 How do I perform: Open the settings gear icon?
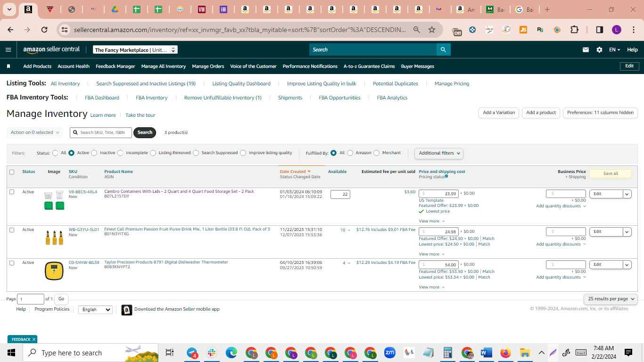[599, 49]
